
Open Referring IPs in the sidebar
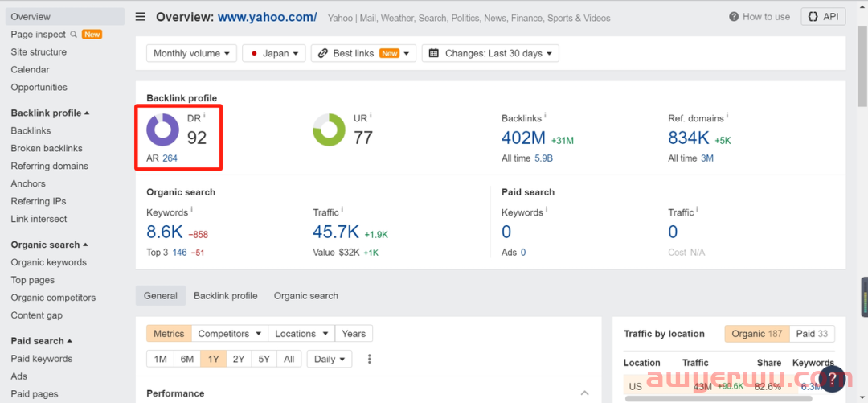[39, 201]
